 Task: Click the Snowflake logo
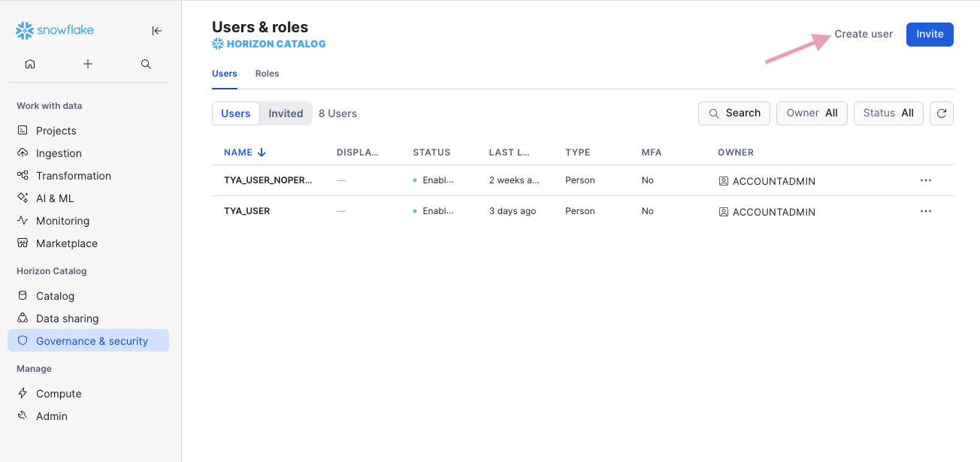coord(55,31)
